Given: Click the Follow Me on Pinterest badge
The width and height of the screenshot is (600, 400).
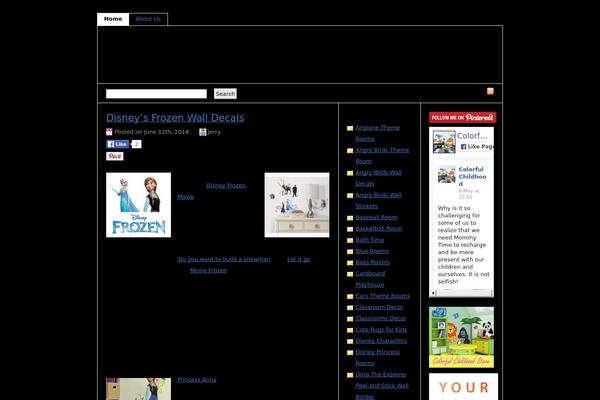Looking at the screenshot, I should point(462,118).
